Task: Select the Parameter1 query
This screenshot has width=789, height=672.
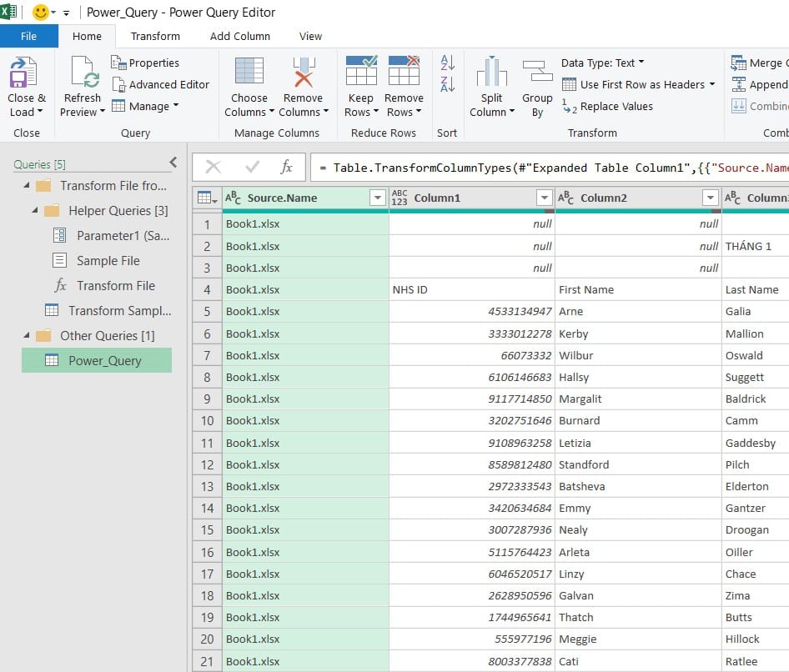Action: coord(112,235)
